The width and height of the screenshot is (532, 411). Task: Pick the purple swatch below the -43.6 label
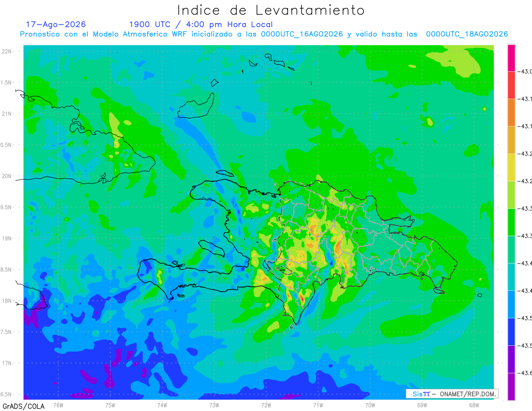[x=511, y=387]
